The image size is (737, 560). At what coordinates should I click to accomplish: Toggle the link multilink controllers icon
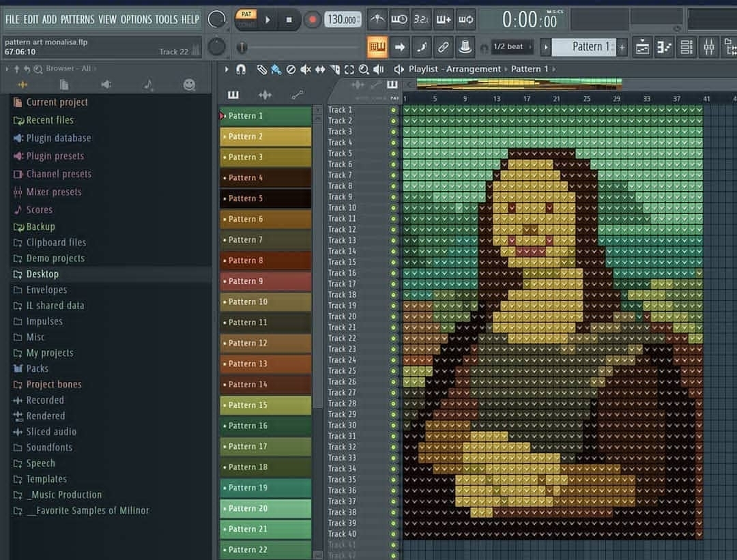pos(444,46)
